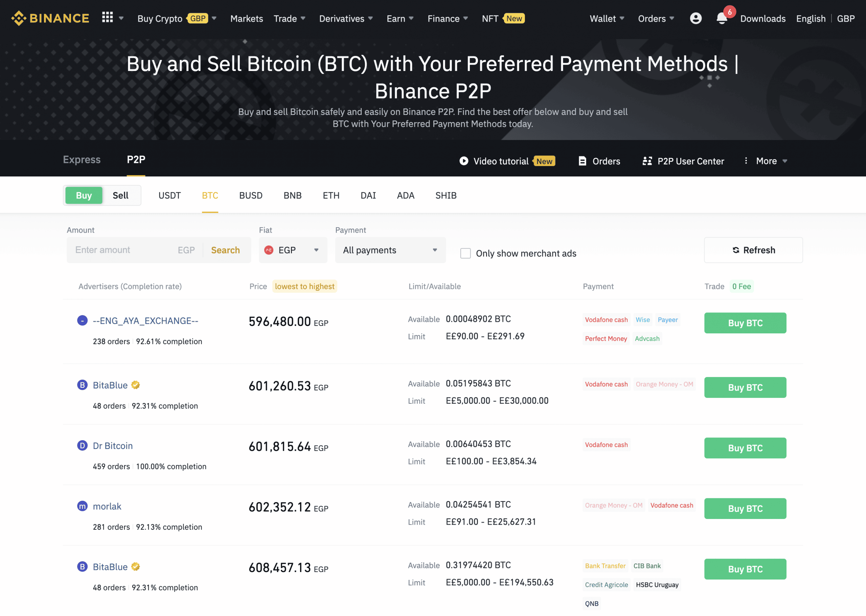Expand the Earn menu dropdown

point(411,18)
